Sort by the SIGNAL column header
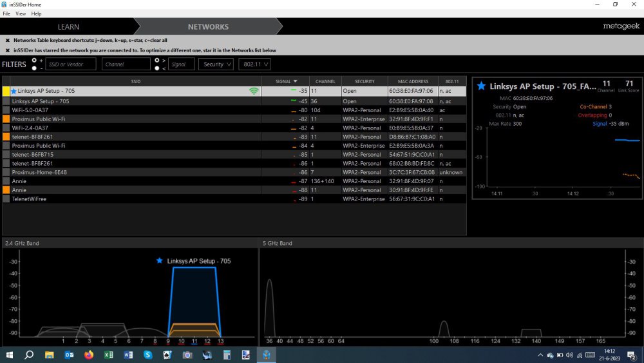Screen dimensions: 644x363 click(x=286, y=82)
